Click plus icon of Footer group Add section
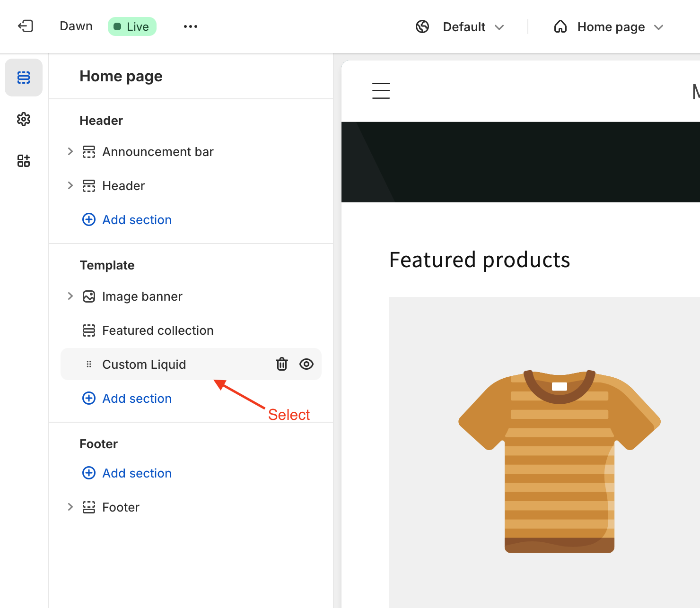 point(89,473)
